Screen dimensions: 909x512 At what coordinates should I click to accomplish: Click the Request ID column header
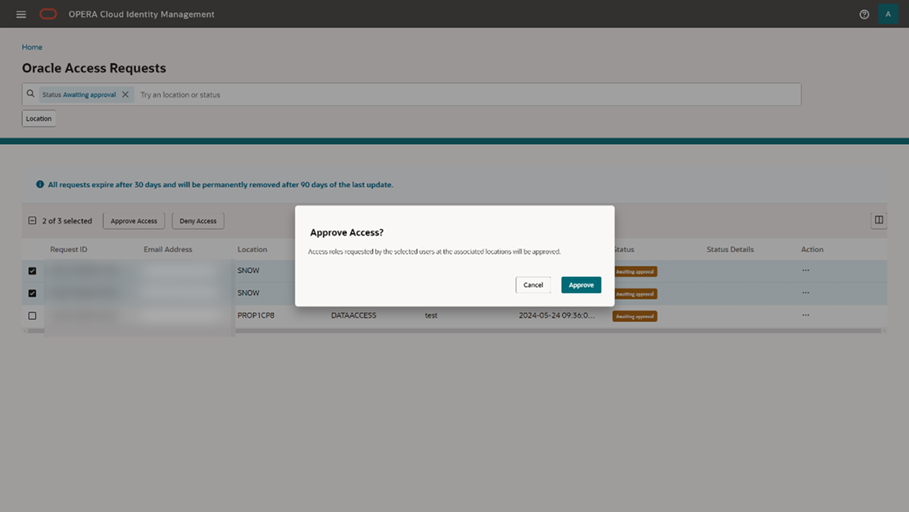point(68,249)
